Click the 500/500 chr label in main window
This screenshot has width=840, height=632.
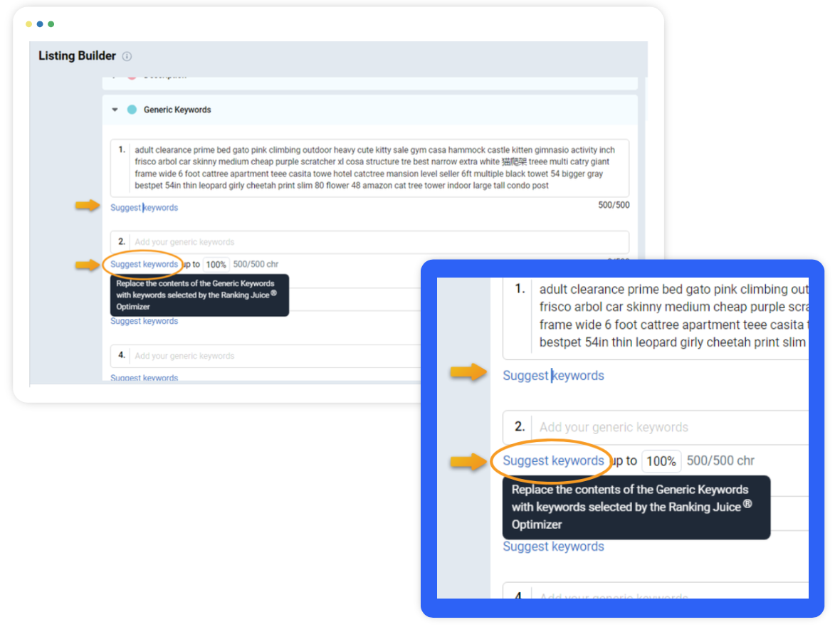(256, 265)
